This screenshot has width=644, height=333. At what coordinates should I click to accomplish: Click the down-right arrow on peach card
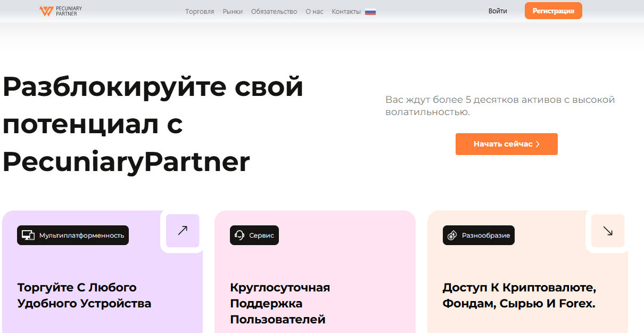pos(608,231)
